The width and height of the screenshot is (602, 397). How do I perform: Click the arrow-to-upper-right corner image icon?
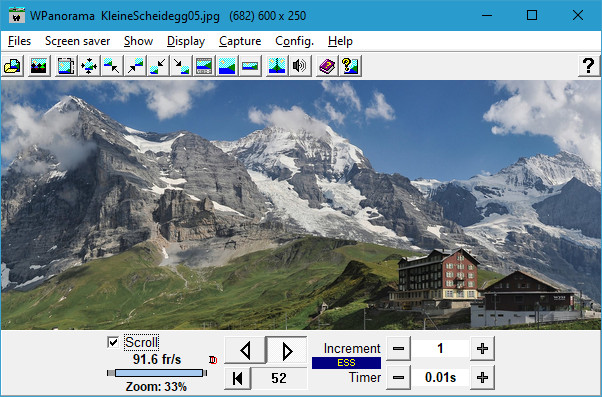[135, 66]
